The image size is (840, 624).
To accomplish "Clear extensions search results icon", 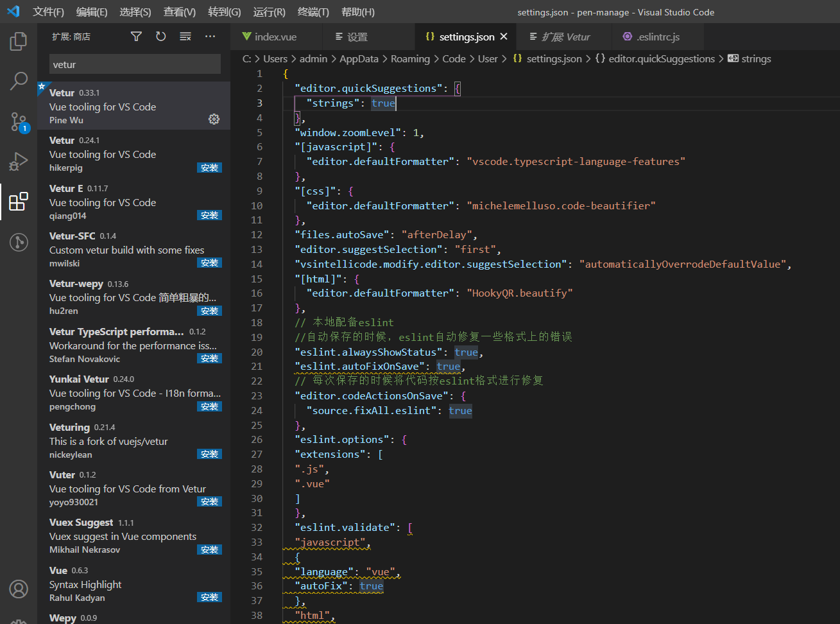I will [185, 37].
